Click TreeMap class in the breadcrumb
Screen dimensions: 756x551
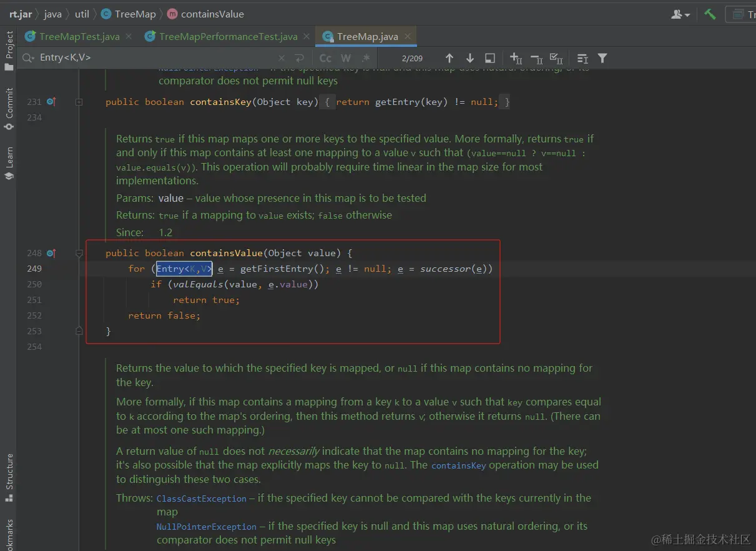[129, 14]
